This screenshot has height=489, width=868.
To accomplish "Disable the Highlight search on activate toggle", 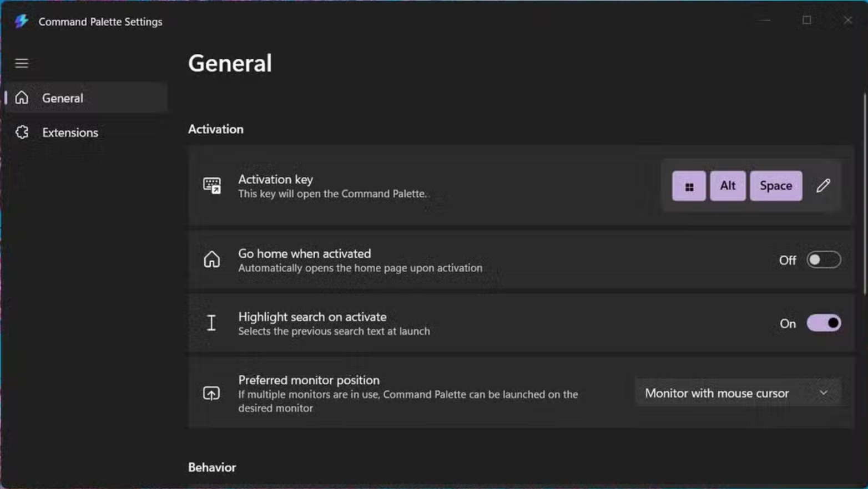I will (x=824, y=323).
